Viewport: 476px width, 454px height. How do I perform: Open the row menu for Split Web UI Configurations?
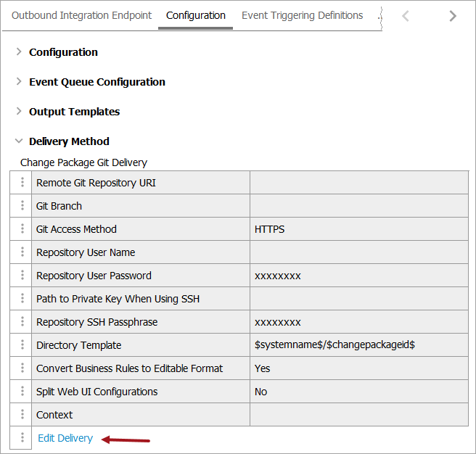[22, 392]
